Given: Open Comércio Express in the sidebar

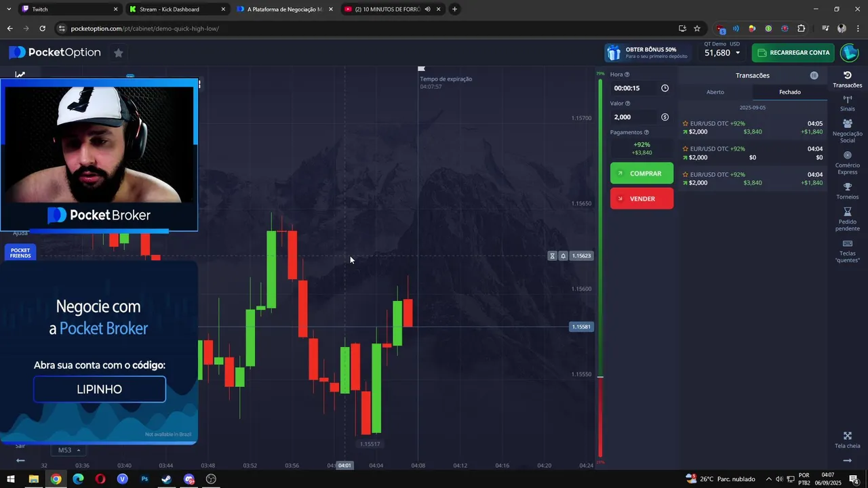Looking at the screenshot, I should (x=847, y=163).
